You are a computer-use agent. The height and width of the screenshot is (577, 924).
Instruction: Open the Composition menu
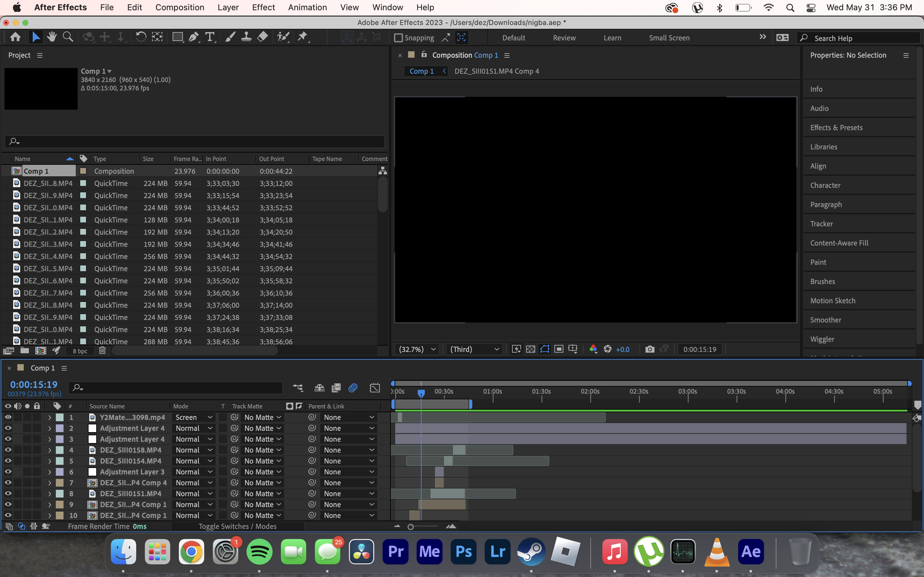(180, 7)
